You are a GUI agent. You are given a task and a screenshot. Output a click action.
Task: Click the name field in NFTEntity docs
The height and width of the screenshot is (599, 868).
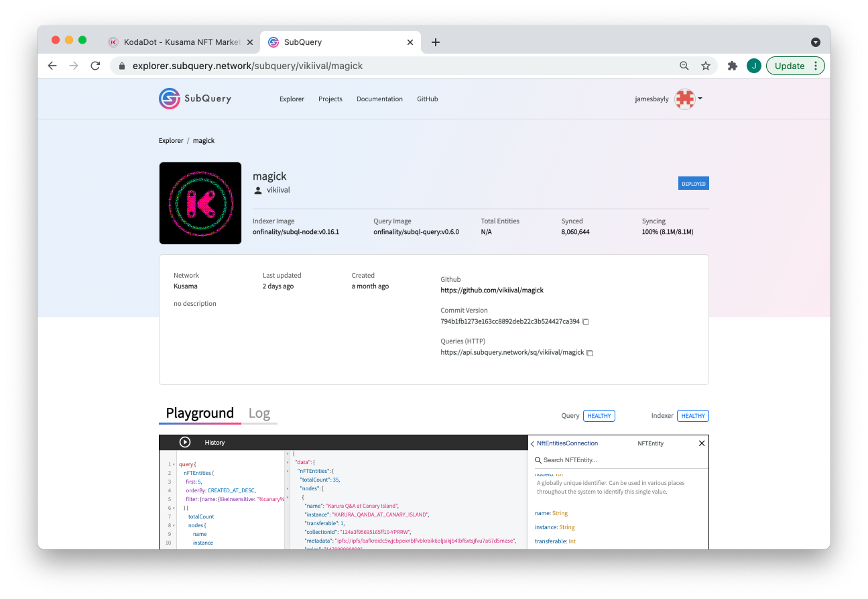tap(542, 513)
